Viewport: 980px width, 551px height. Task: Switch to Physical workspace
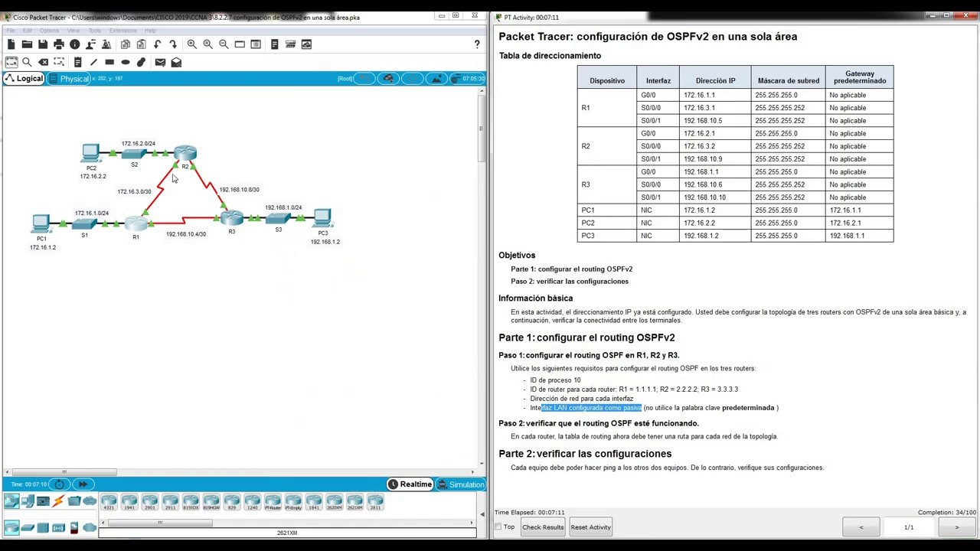pos(69,78)
